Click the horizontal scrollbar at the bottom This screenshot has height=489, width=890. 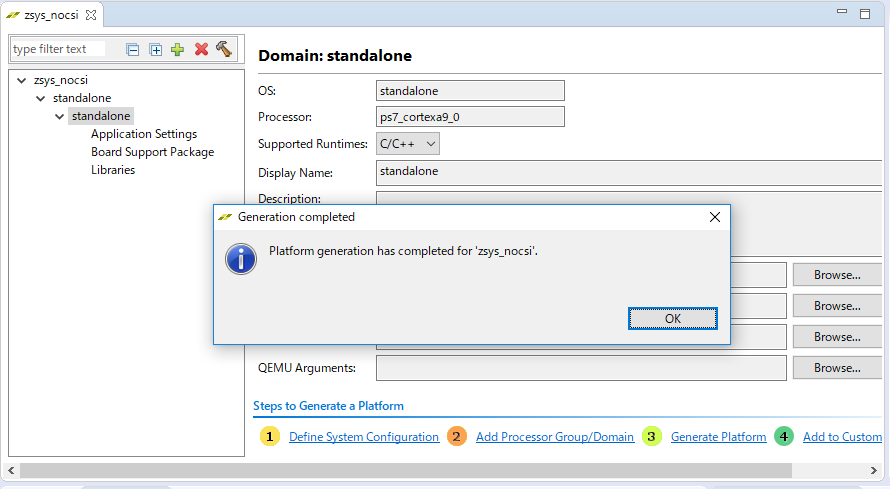(400, 469)
